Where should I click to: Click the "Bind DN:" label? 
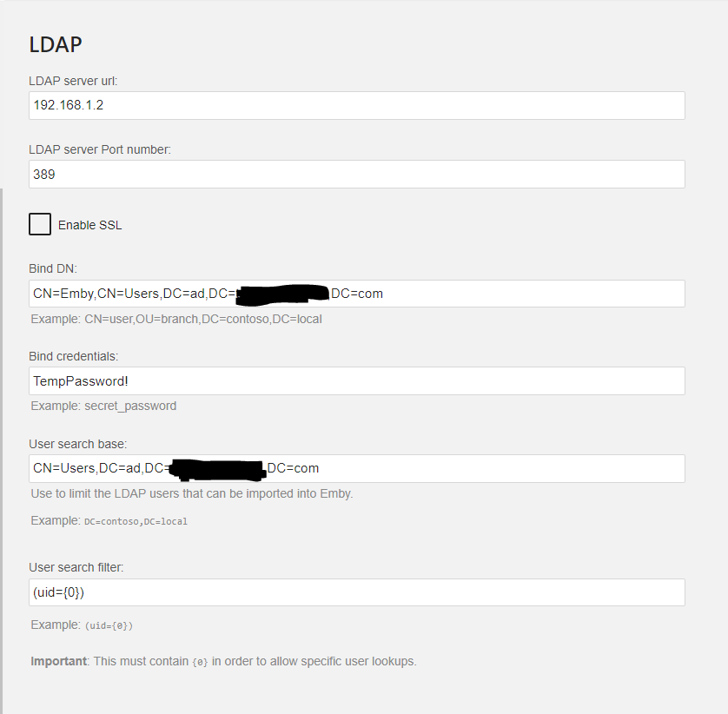coord(53,269)
